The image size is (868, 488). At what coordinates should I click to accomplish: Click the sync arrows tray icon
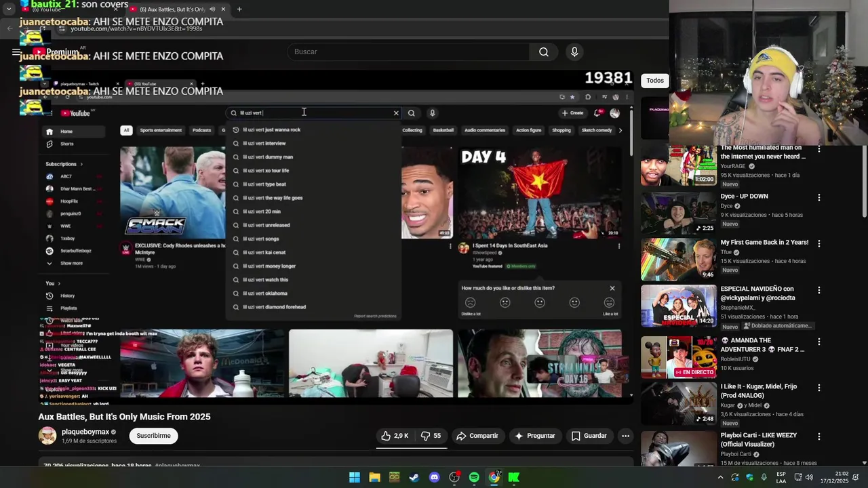[x=735, y=477]
